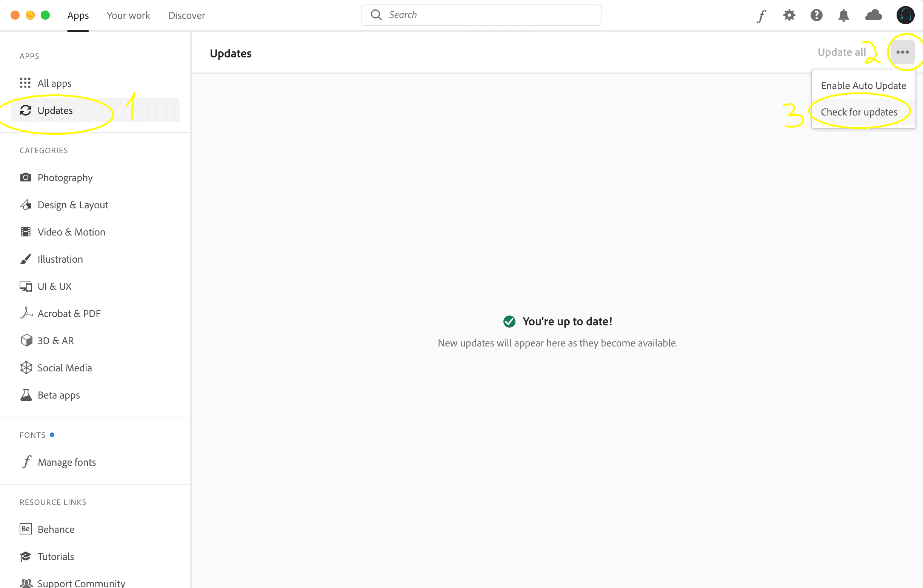Check cloud sync status icon
923x588 pixels.
point(873,15)
